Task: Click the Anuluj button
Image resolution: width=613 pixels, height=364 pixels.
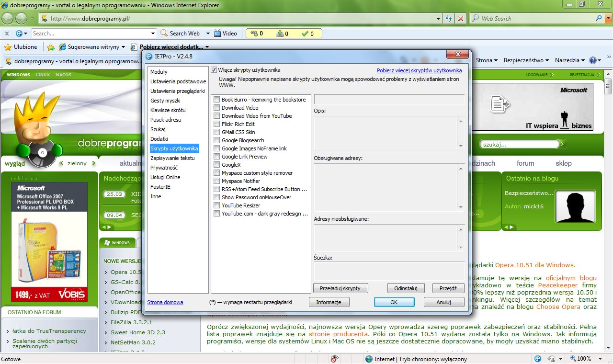Action: click(x=444, y=302)
